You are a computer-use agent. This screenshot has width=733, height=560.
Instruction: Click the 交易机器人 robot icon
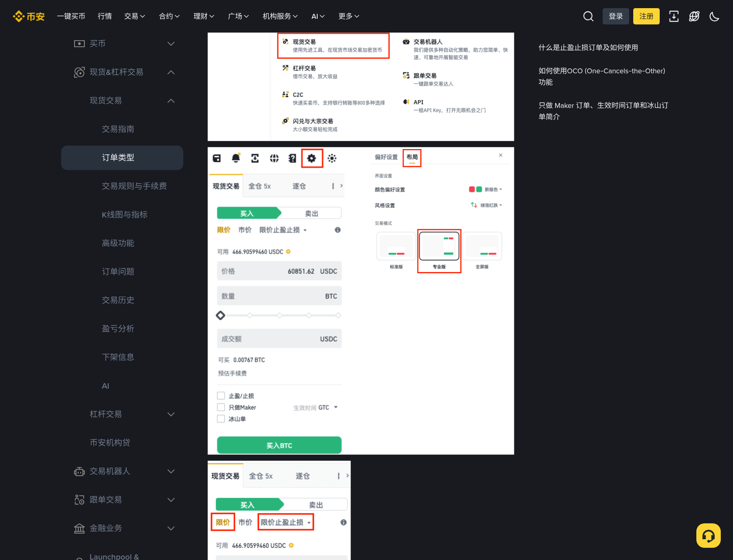pyautogui.click(x=79, y=471)
